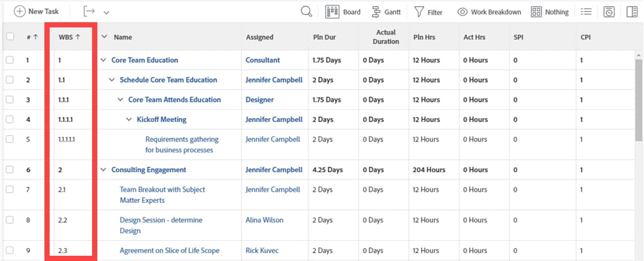Viewport: 644px width, 261px height.
Task: Click the bulleted list icon in toolbar
Action: [586, 12]
